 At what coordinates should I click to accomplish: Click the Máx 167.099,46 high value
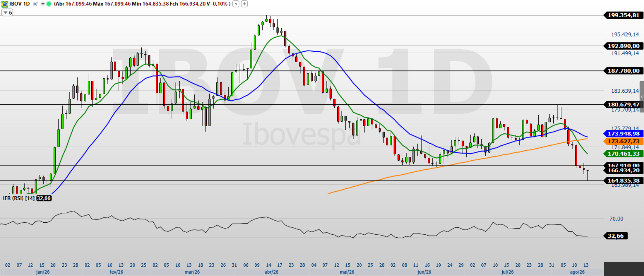(112, 4)
